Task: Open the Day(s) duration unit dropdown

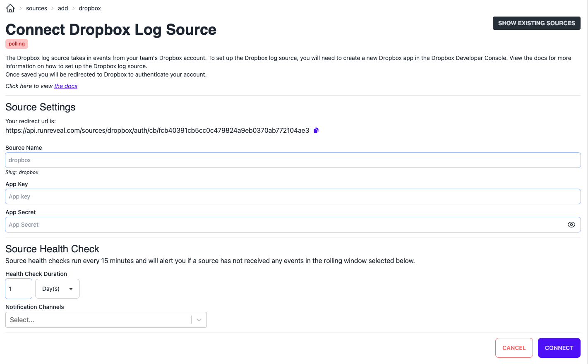Action: (58, 289)
